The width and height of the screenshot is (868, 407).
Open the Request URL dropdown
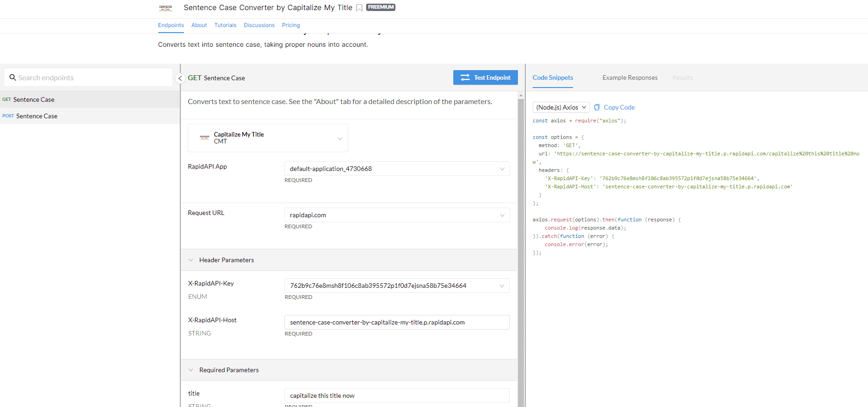point(397,215)
